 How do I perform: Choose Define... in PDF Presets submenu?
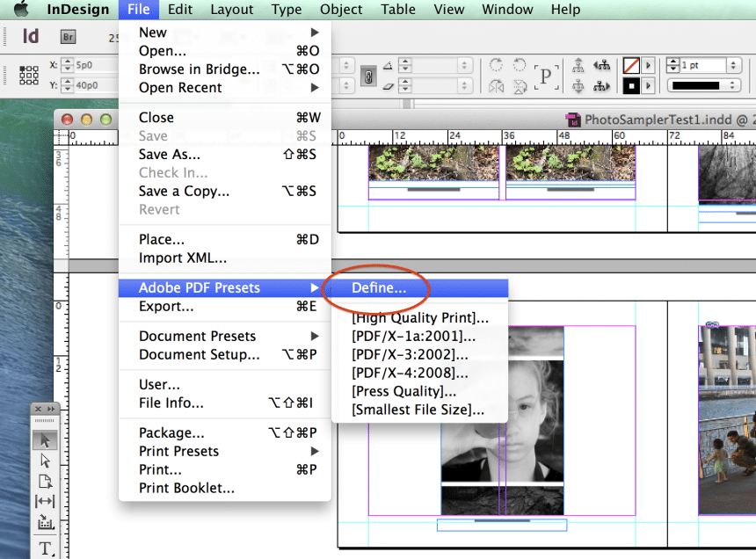419,287
